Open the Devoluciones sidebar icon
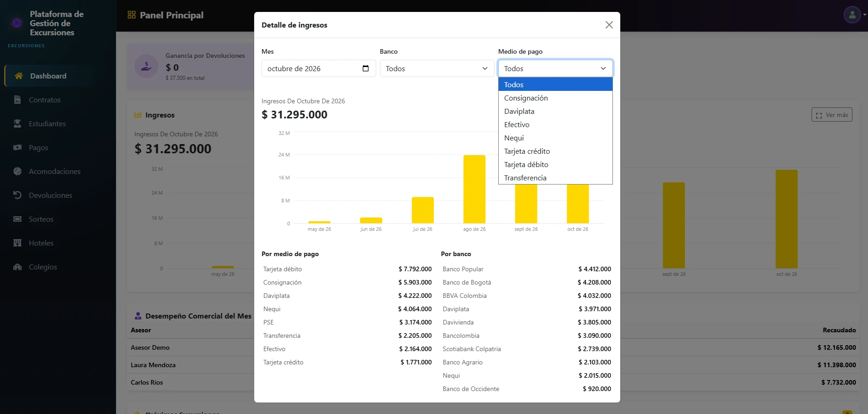 tap(17, 195)
